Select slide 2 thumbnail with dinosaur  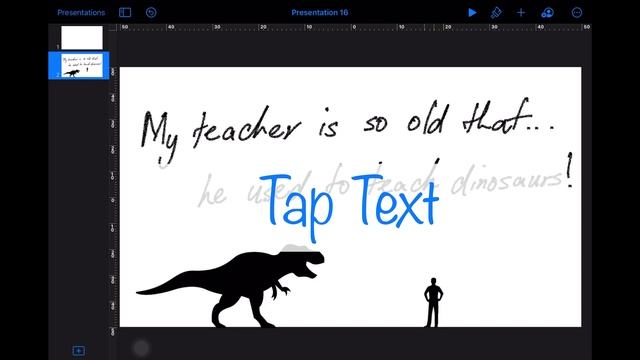[82, 66]
